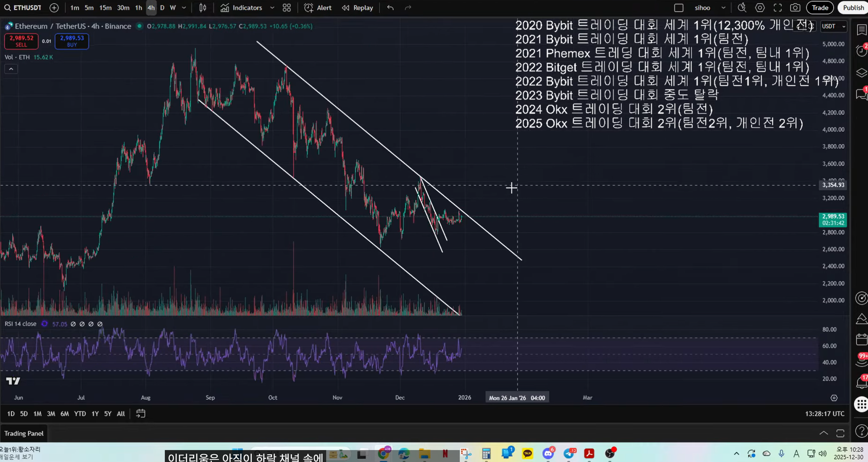Open the USDT currency dropdown

click(x=834, y=26)
